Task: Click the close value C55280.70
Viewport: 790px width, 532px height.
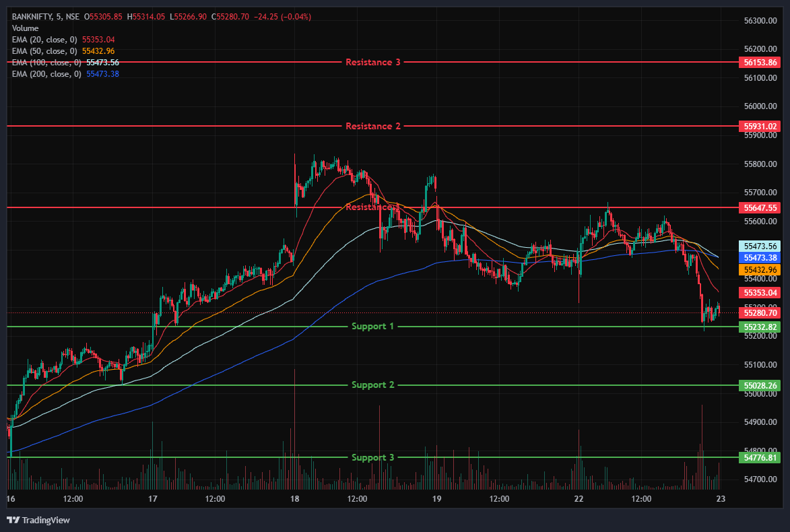Action: (x=230, y=17)
